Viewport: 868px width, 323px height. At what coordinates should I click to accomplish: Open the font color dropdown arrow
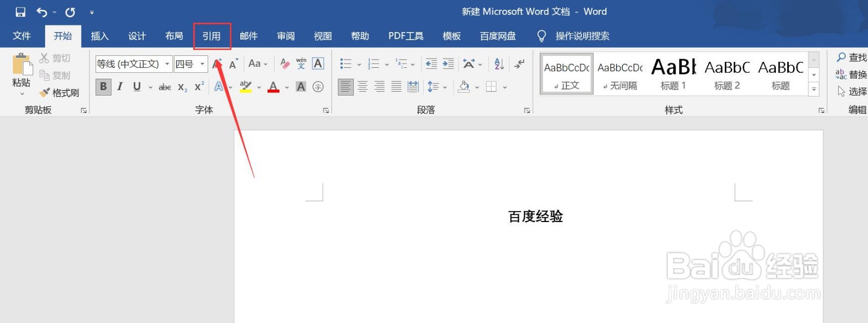click(287, 87)
